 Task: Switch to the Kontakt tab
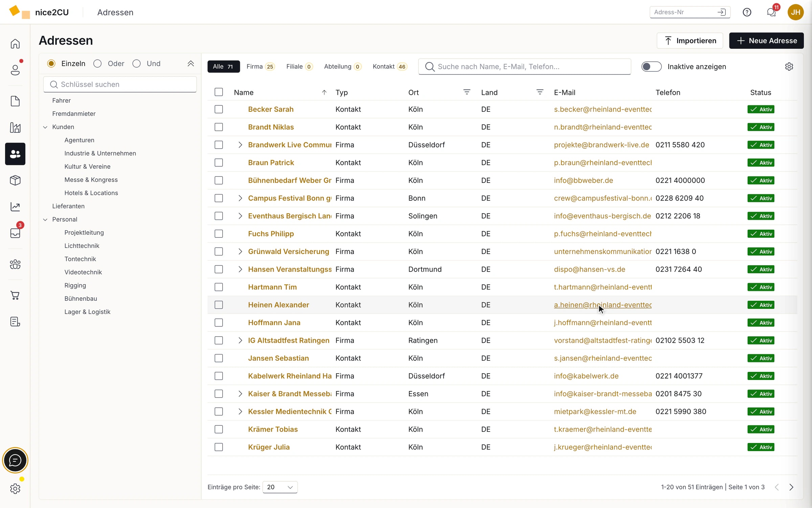tap(389, 66)
